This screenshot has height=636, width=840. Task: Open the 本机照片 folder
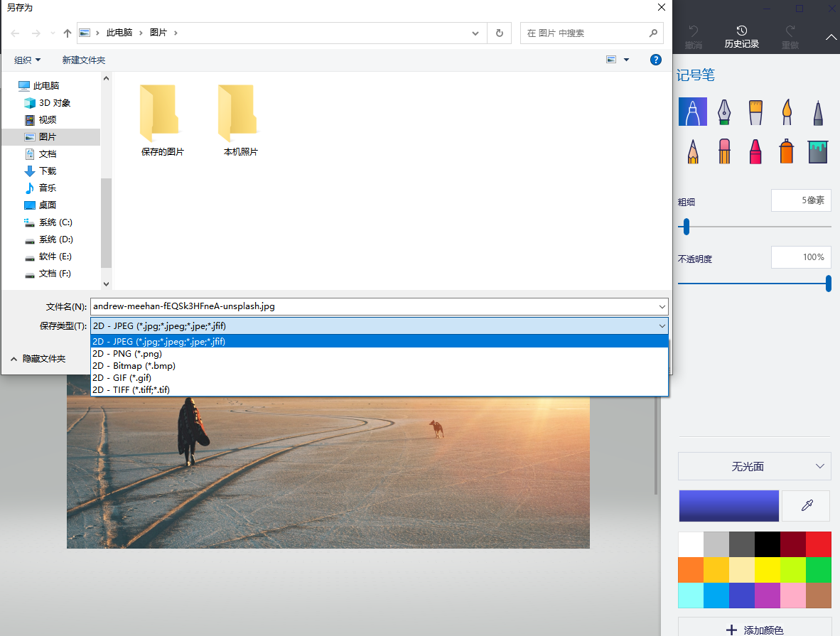(240, 121)
